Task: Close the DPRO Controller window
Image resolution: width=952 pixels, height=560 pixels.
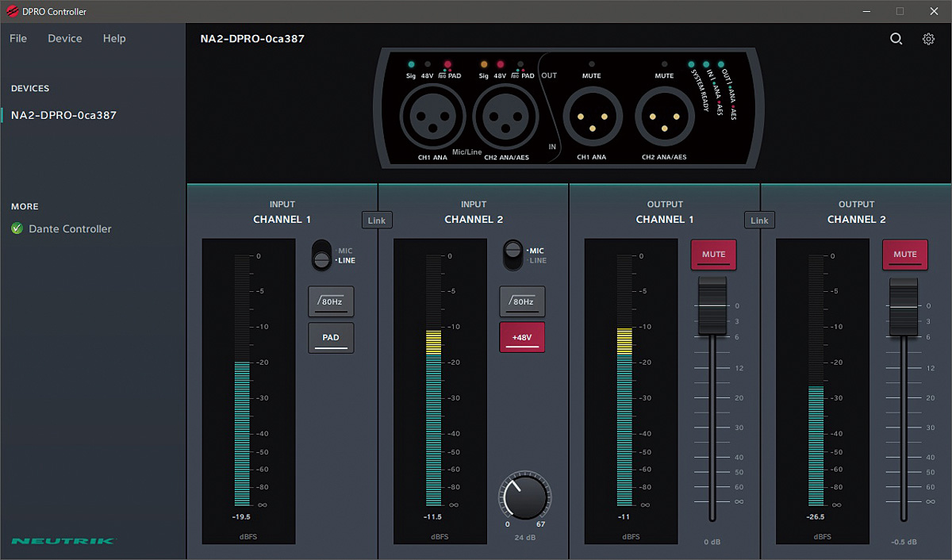Action: point(935,11)
